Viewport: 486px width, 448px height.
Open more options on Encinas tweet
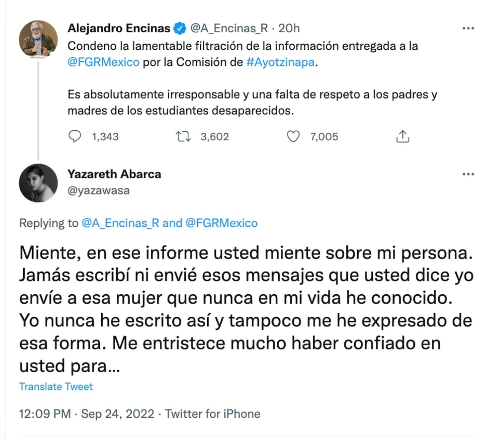(468, 28)
